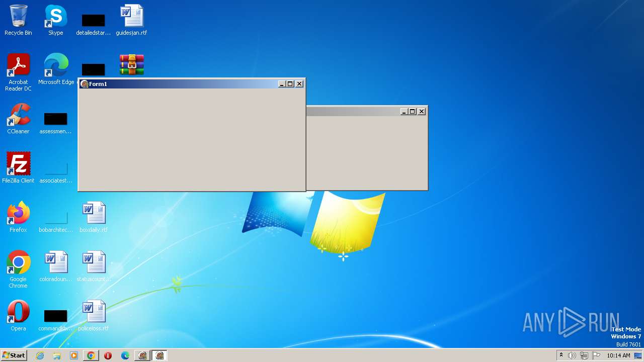The height and width of the screenshot is (362, 644).
Task: Select the boxdaily.rtf document icon
Action: [x=94, y=217]
